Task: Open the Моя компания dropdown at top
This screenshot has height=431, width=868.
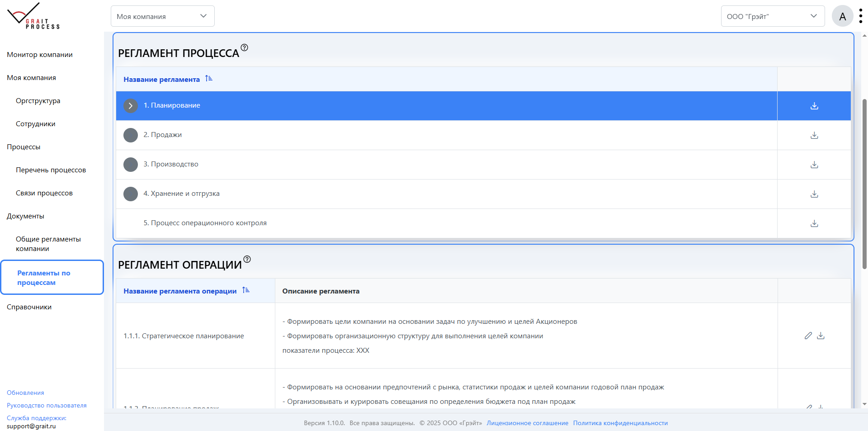Action: pyautogui.click(x=162, y=16)
